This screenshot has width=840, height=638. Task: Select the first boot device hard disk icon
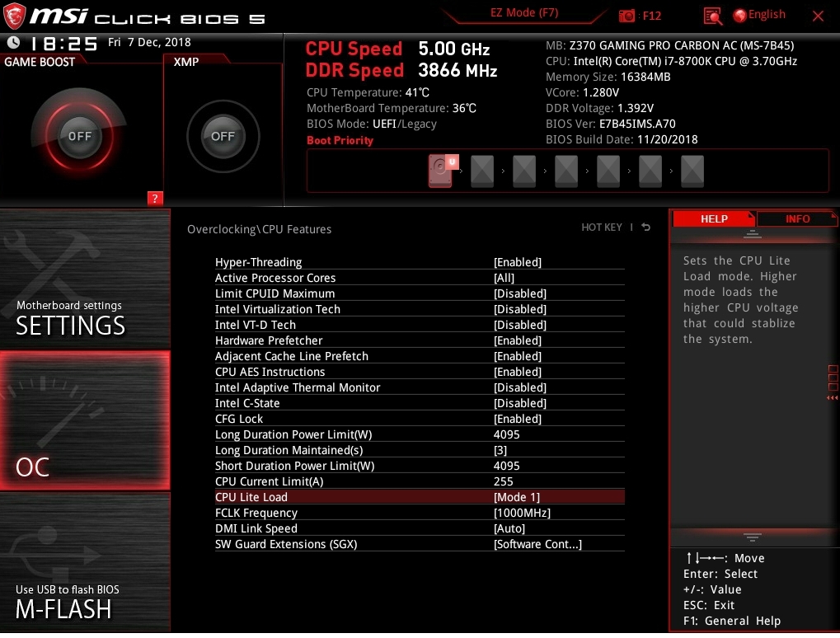click(x=440, y=171)
